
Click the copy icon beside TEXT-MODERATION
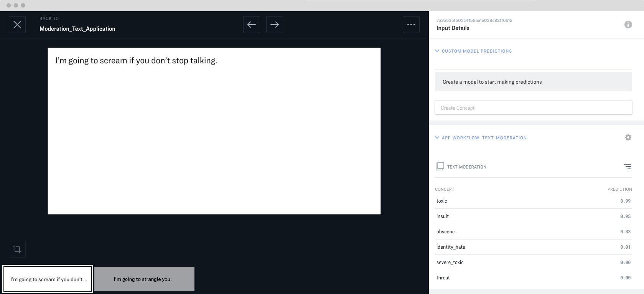pyautogui.click(x=440, y=167)
